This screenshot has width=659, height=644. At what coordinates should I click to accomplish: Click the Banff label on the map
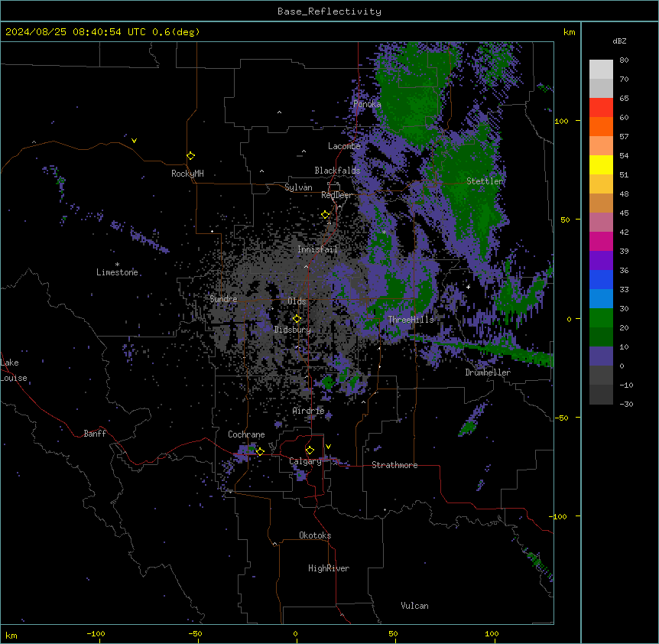click(95, 434)
